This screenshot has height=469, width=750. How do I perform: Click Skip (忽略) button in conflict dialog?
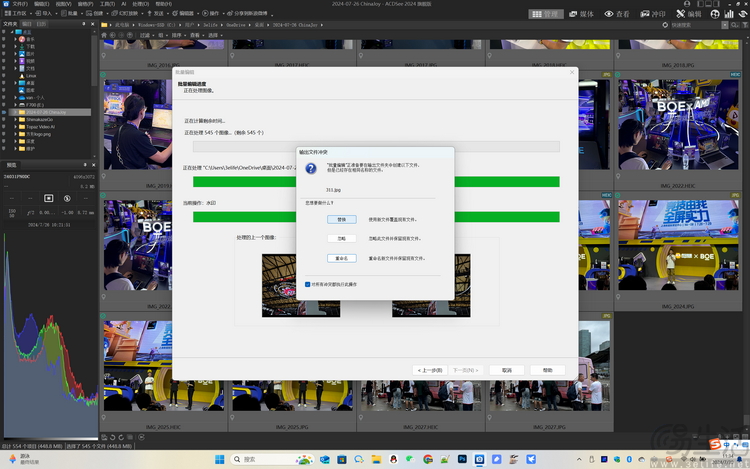tap(342, 239)
